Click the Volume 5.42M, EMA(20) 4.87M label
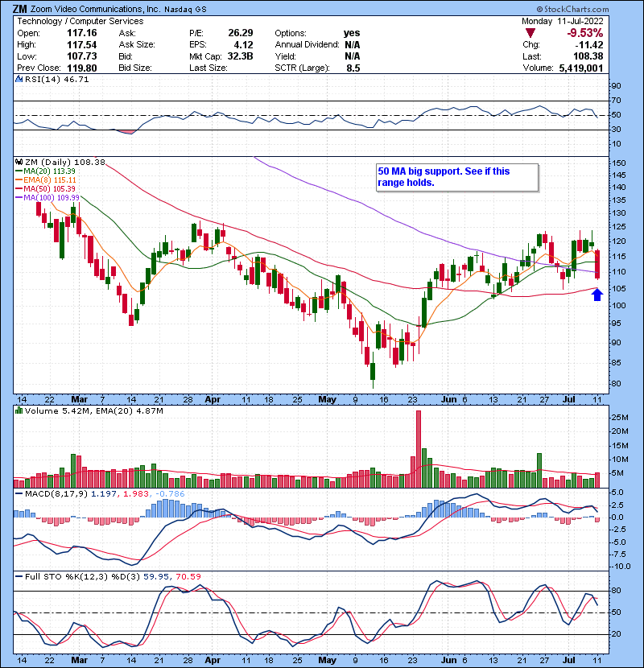The image size is (644, 668). (x=93, y=411)
